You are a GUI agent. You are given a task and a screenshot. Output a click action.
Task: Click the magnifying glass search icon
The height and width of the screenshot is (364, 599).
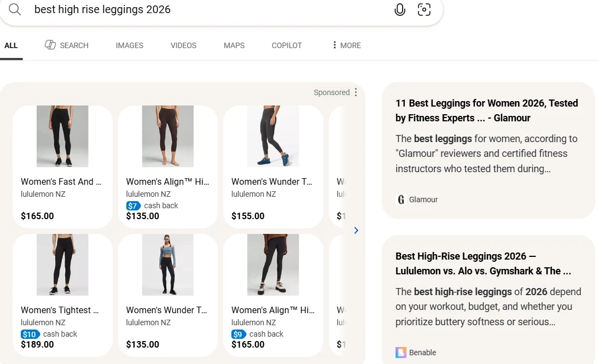tap(15, 9)
